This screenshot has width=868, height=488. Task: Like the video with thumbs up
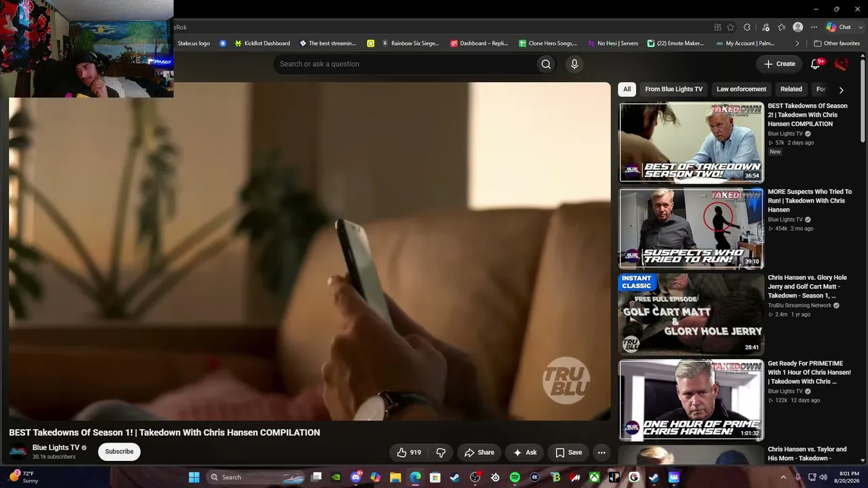click(x=410, y=452)
